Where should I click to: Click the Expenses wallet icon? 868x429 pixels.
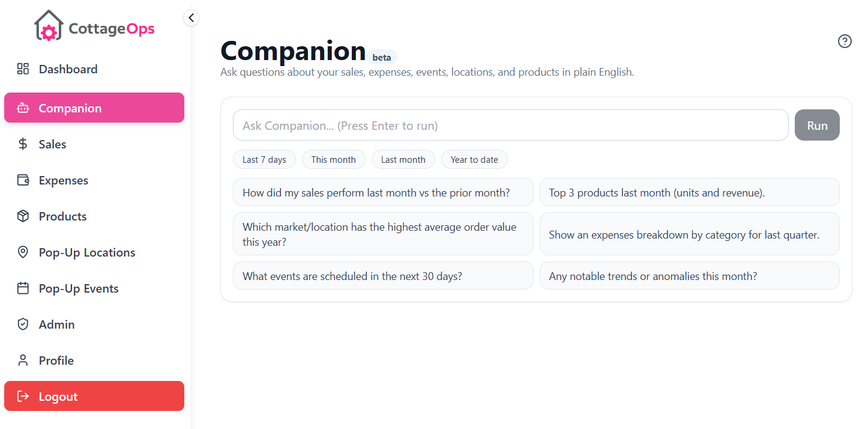click(23, 180)
